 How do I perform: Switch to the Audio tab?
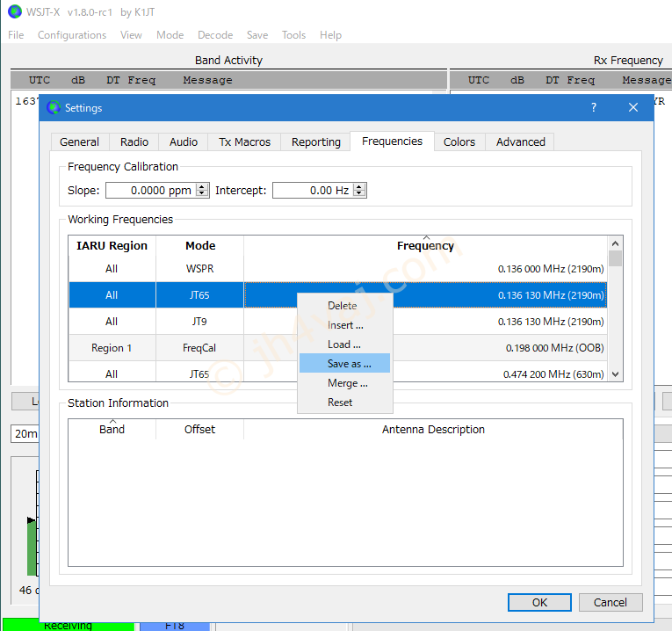pyautogui.click(x=184, y=141)
